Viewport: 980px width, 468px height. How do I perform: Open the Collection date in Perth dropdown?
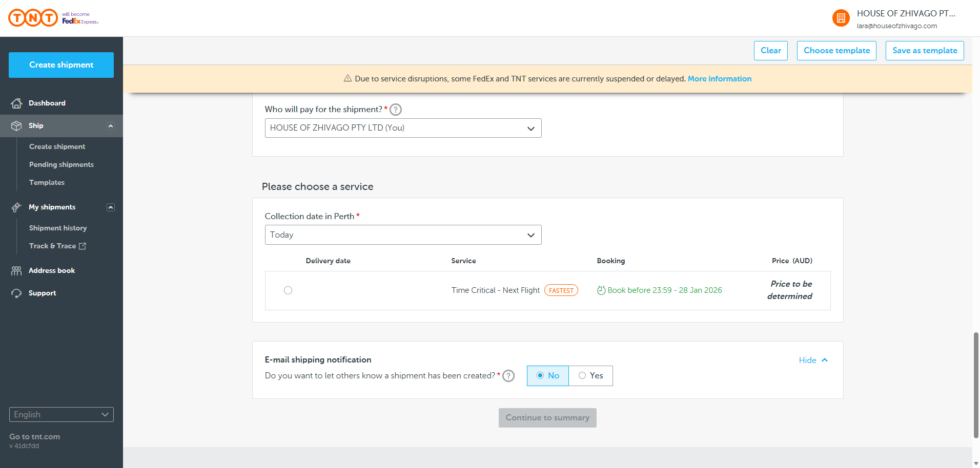click(x=403, y=235)
